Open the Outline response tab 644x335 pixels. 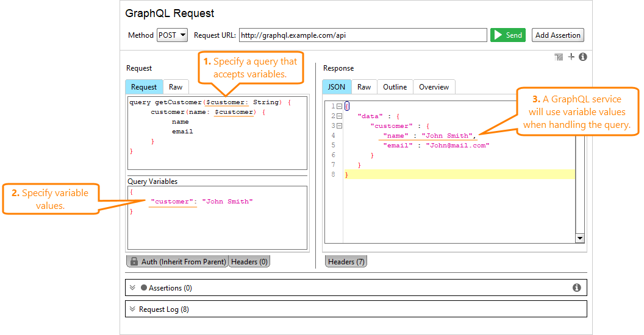(395, 87)
